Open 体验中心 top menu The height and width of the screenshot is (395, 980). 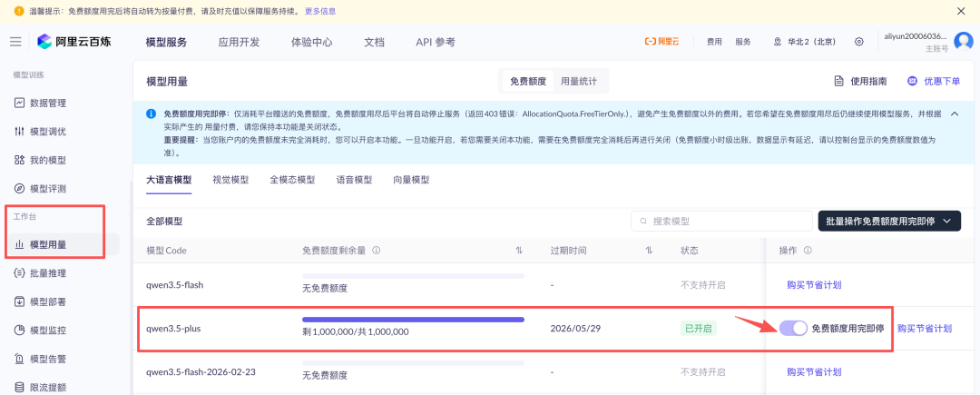pyautogui.click(x=312, y=43)
